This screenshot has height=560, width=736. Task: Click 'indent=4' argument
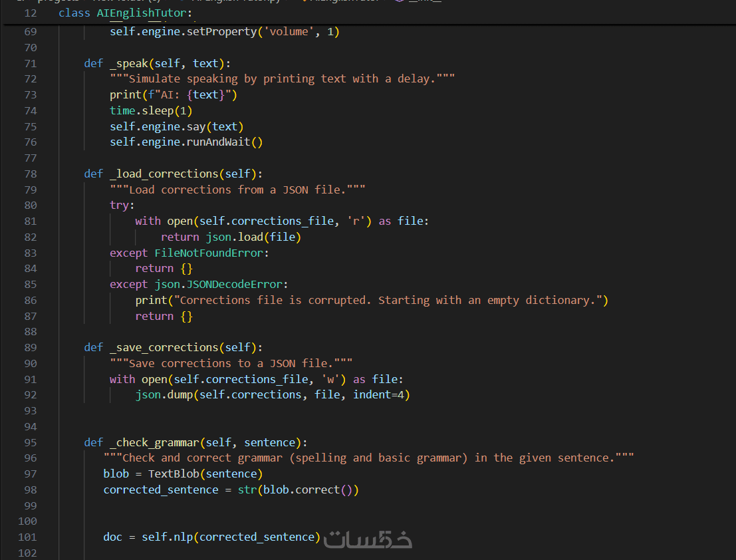[379, 395]
